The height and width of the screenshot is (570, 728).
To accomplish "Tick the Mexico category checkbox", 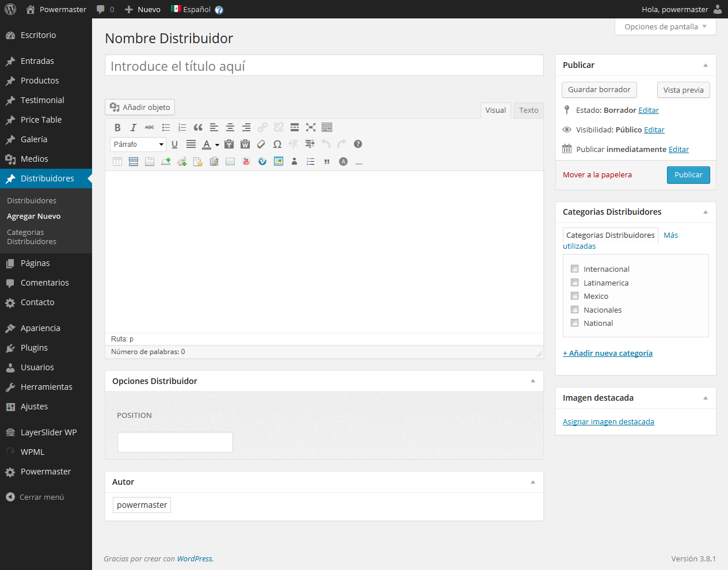I will (x=574, y=296).
